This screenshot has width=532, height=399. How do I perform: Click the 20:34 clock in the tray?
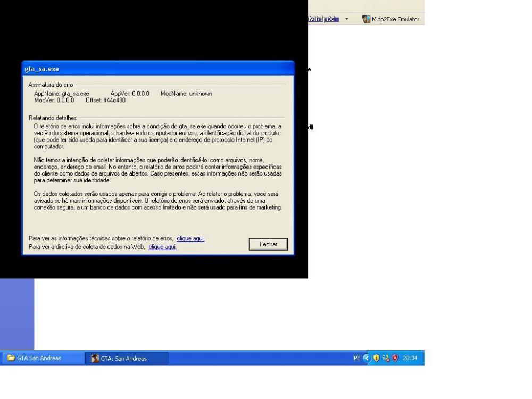[410, 358]
